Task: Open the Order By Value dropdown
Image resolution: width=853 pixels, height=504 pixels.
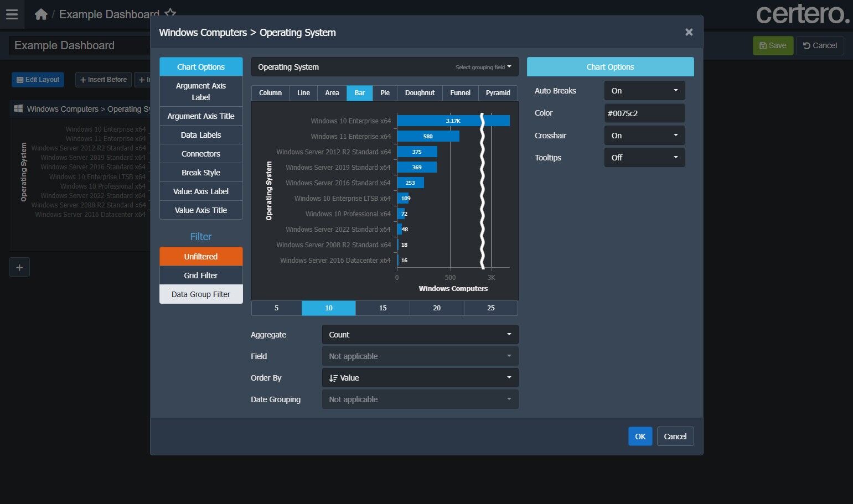Action: 420,378
